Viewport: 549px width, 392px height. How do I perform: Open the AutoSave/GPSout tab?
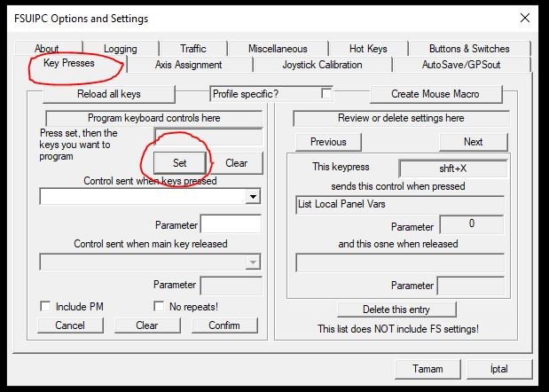point(461,65)
